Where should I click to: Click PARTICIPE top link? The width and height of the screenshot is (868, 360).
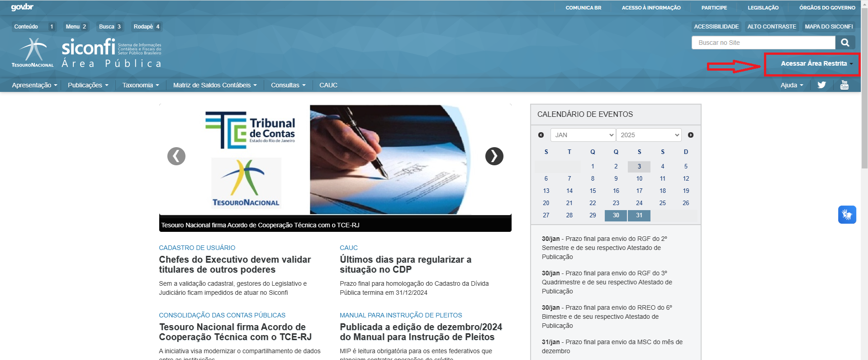coord(714,8)
